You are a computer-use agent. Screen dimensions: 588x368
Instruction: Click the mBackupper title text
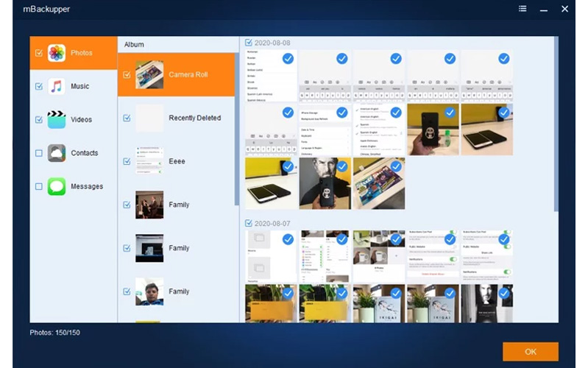[x=46, y=9]
